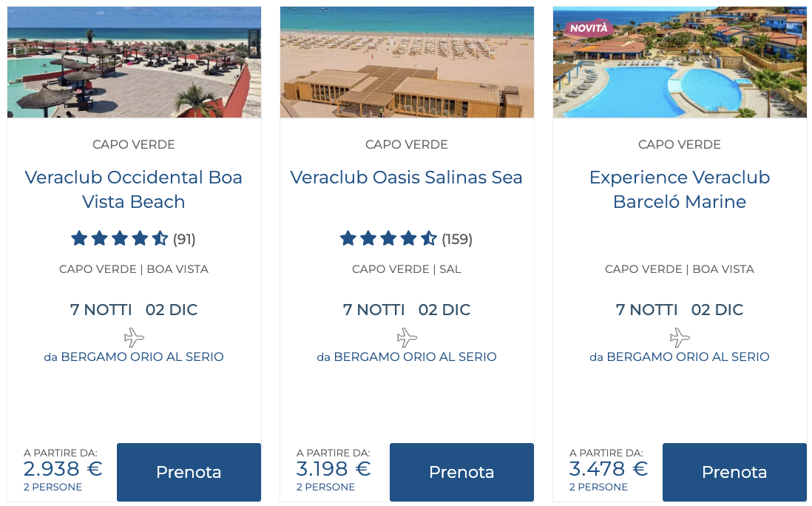The height and width of the screenshot is (506, 812).
Task: Open Experience Veraclub Barceló Marine title link
Action: tap(680, 189)
